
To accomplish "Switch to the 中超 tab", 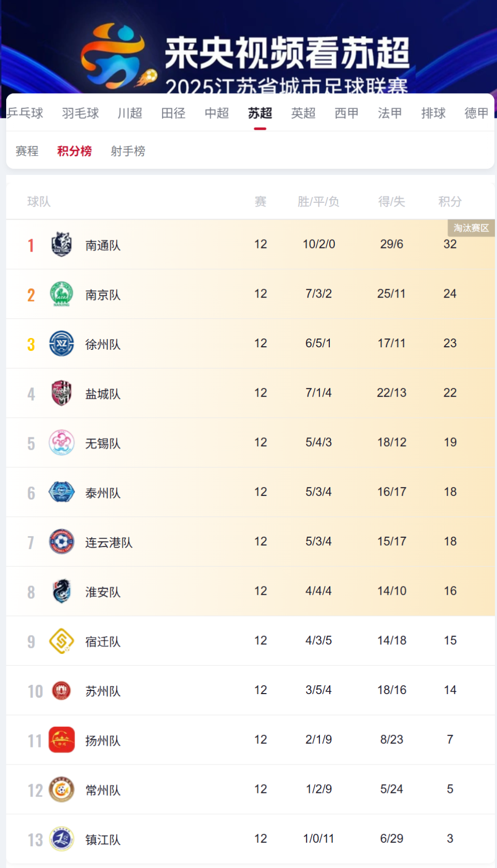I will pyautogui.click(x=216, y=113).
